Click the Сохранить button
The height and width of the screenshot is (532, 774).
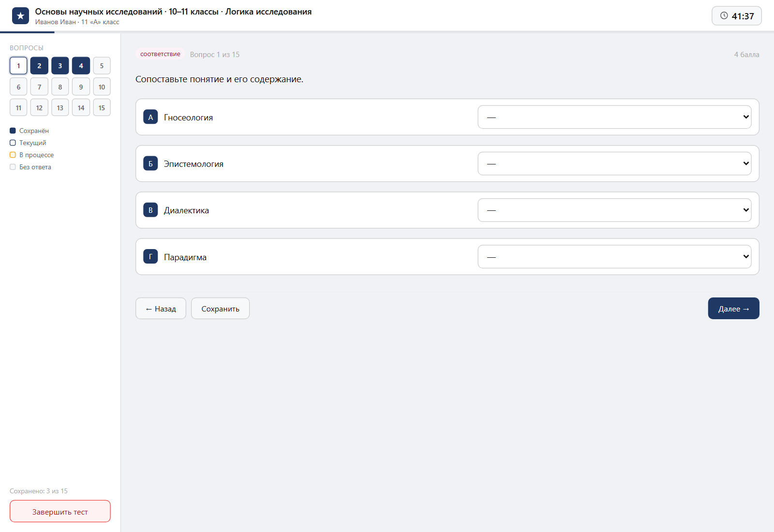click(x=220, y=309)
